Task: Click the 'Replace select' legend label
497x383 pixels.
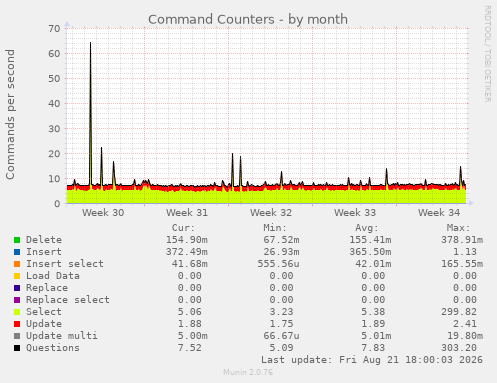Action: tap(68, 300)
